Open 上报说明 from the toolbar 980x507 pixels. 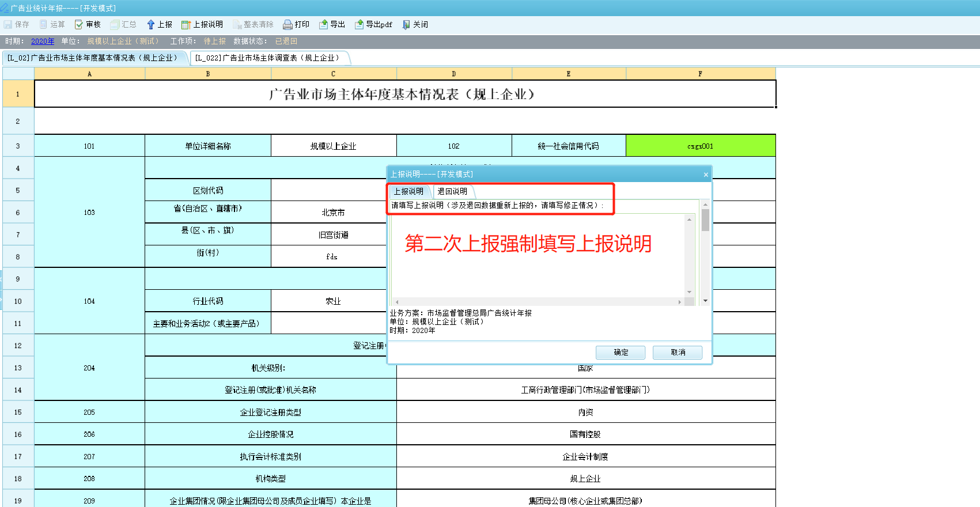coord(186,25)
